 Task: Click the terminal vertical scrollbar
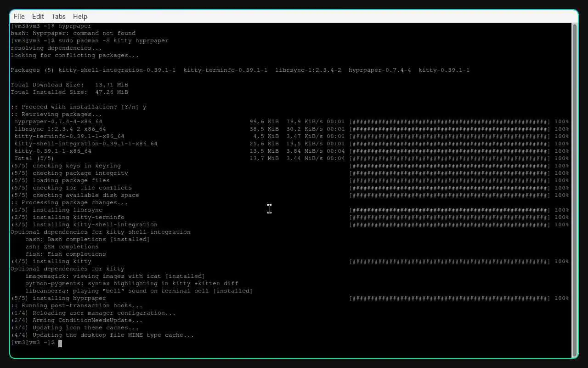point(574,190)
